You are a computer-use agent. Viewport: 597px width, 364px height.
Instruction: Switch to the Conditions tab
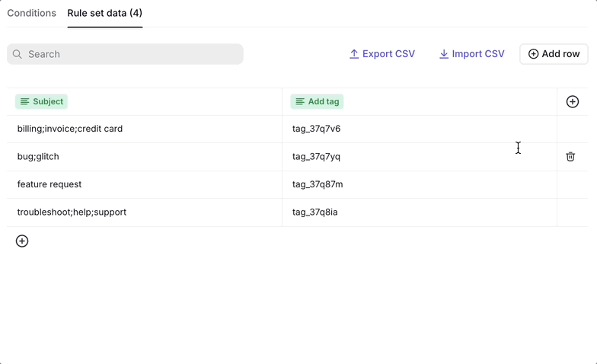coord(32,13)
